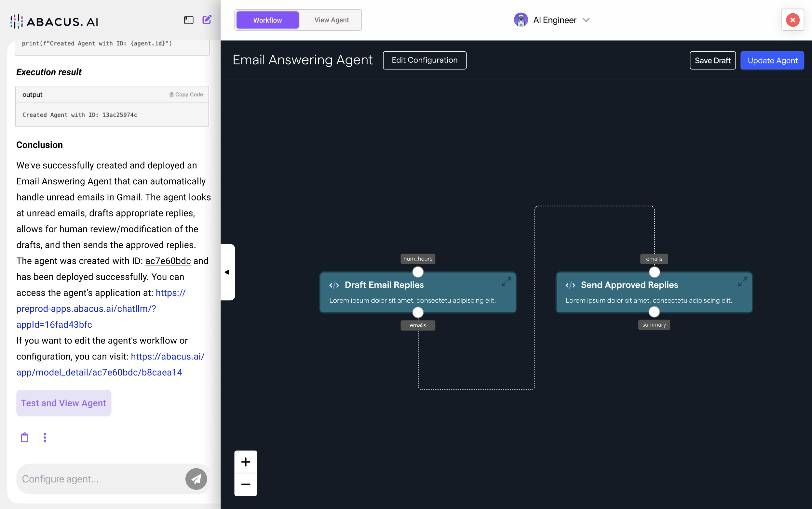Viewport: 812px width, 509px height.
Task: Expand the Send Approved Replies node
Action: (742, 282)
